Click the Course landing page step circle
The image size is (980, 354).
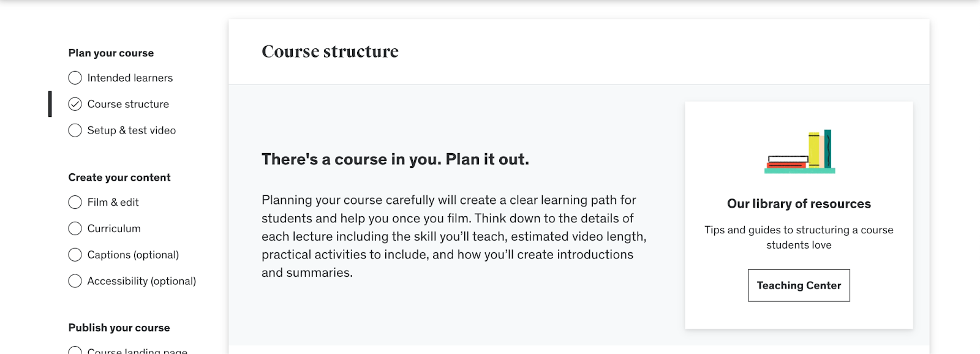point(75,351)
